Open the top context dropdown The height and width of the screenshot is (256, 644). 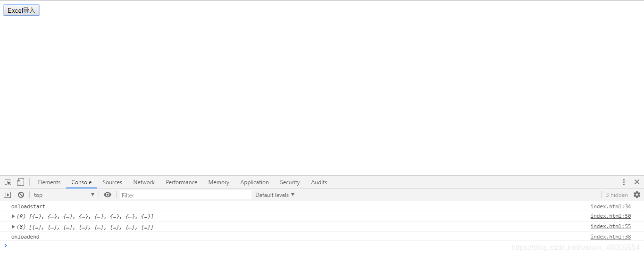64,195
